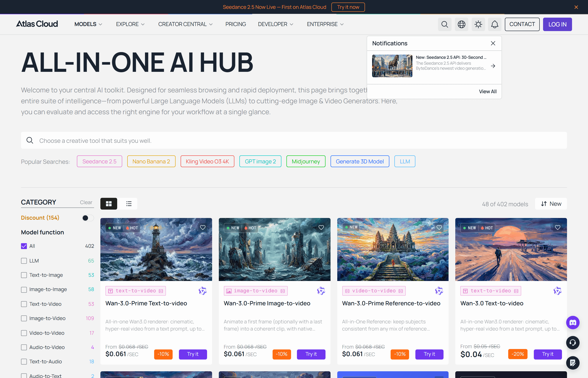Open the Seedance notification arrow
The image size is (588, 378).
[x=493, y=66]
